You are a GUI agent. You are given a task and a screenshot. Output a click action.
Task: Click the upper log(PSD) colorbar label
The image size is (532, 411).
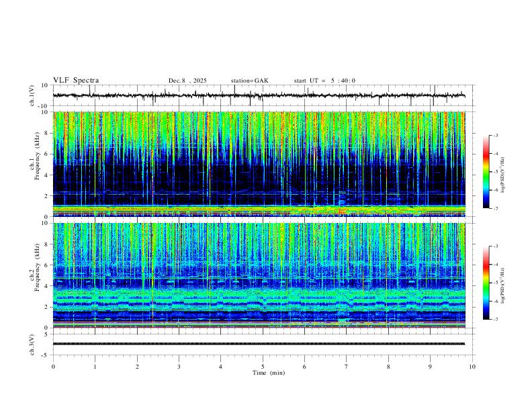pos(502,175)
